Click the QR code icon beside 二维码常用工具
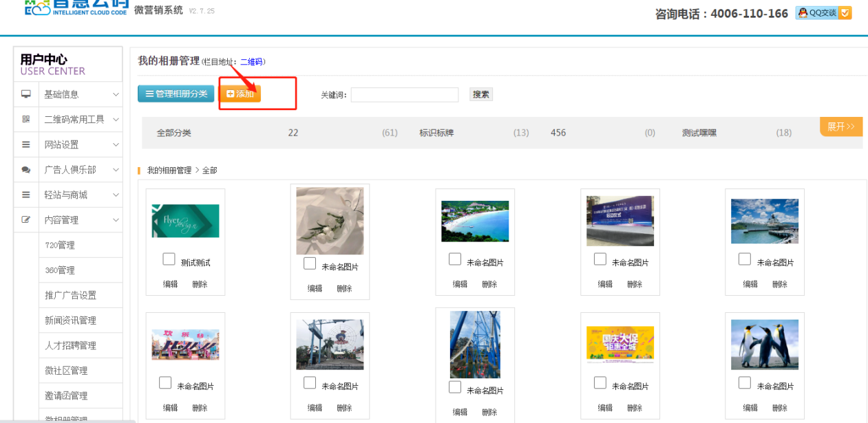The image size is (868, 423). click(x=26, y=119)
